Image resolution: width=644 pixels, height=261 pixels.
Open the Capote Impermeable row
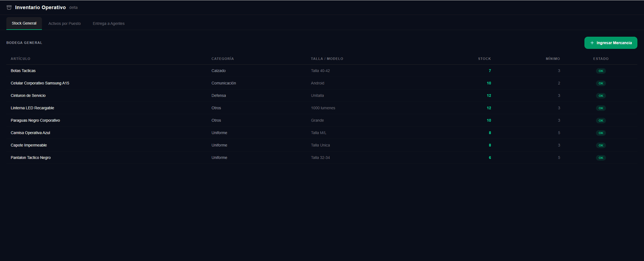pyautogui.click(x=322, y=145)
